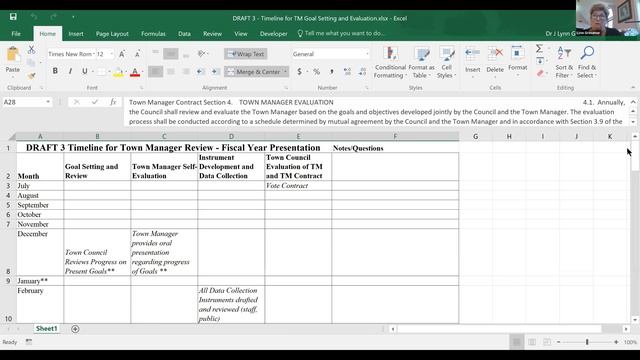
Task: Open Sort & Filter menu
Action: point(564,62)
